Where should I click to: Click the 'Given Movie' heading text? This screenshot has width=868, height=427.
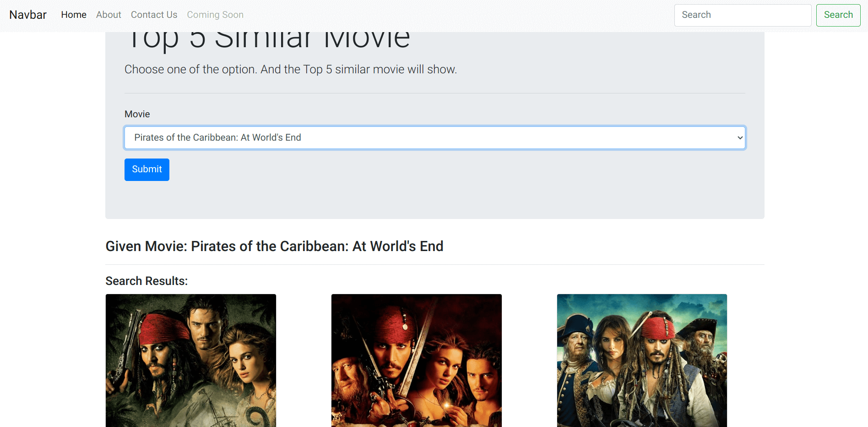coord(274,246)
